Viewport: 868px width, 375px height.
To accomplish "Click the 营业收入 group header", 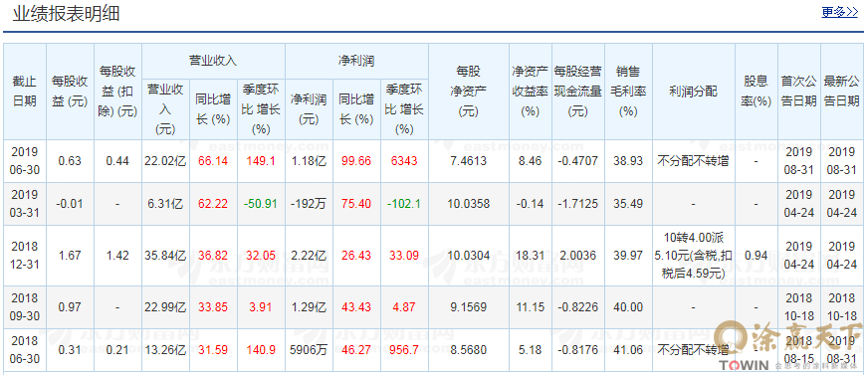I will [213, 61].
